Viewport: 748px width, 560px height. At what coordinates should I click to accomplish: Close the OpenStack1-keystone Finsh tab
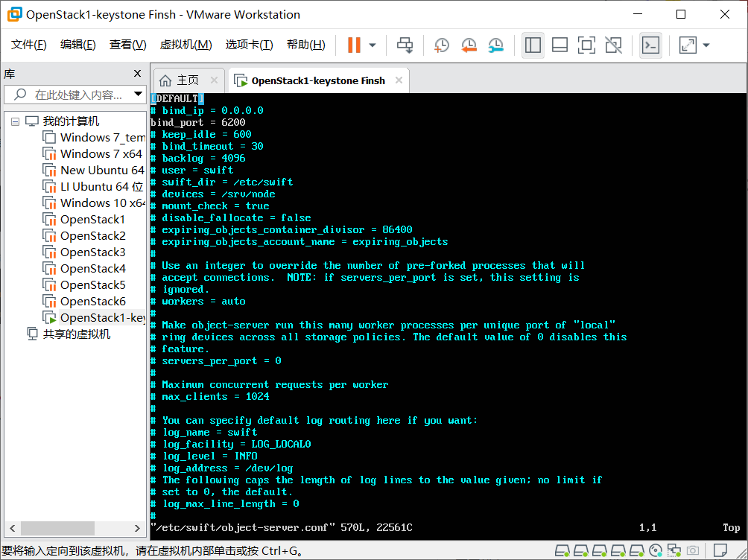[399, 80]
